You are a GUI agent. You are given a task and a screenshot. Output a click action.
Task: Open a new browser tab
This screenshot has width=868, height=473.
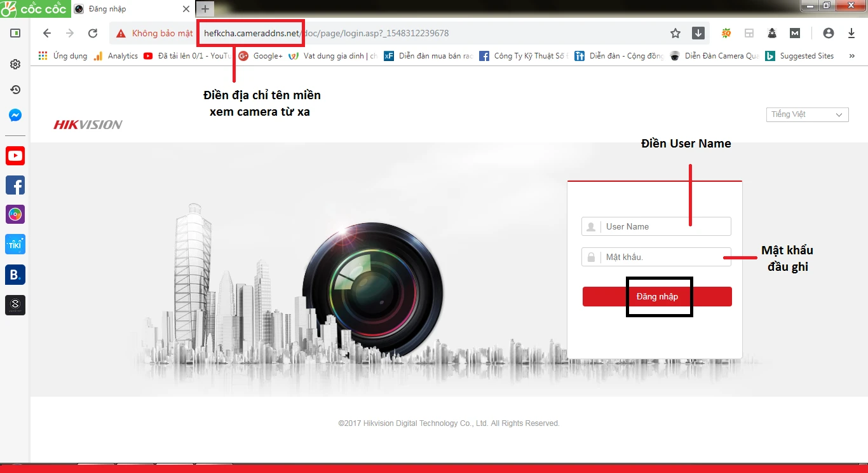click(x=205, y=9)
